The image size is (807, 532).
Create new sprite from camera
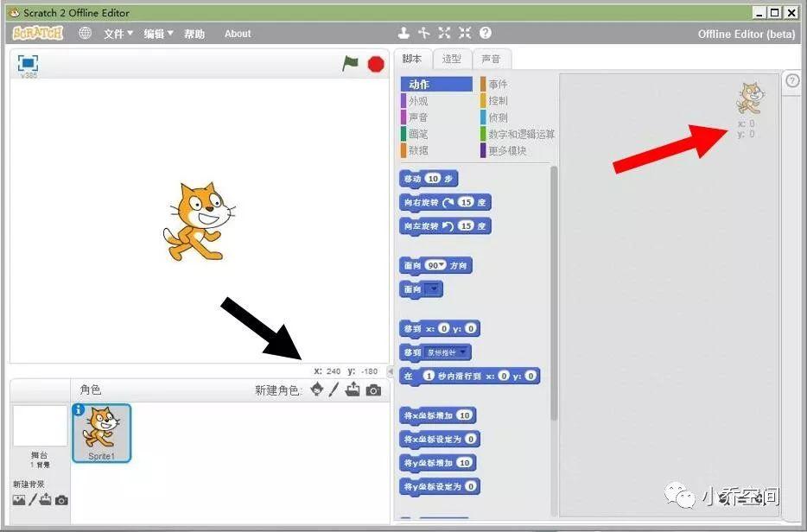pyautogui.click(x=373, y=390)
